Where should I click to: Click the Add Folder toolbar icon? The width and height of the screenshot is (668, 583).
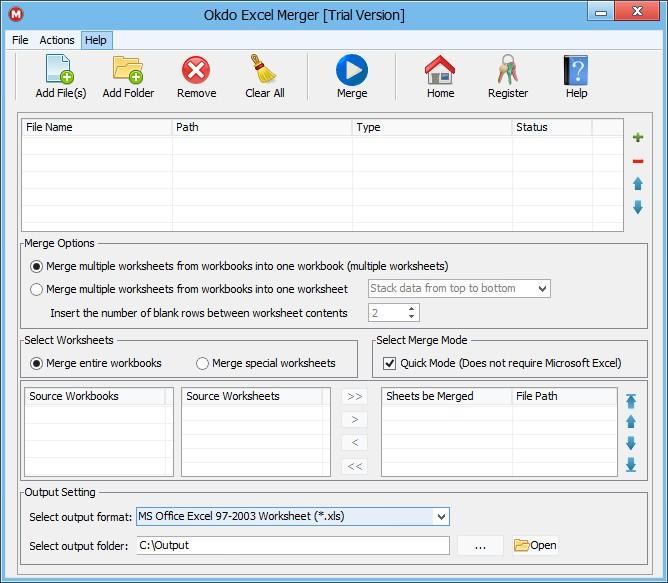127,69
